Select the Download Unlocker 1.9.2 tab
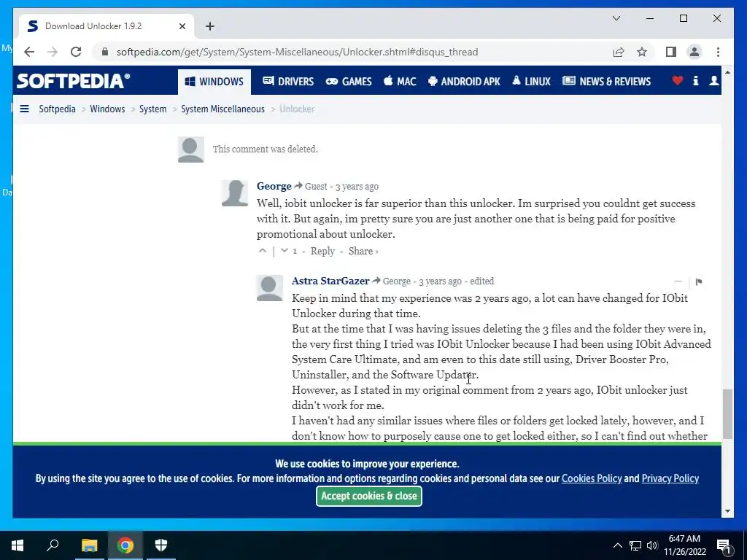Viewport: 747px width, 560px height. tap(106, 26)
